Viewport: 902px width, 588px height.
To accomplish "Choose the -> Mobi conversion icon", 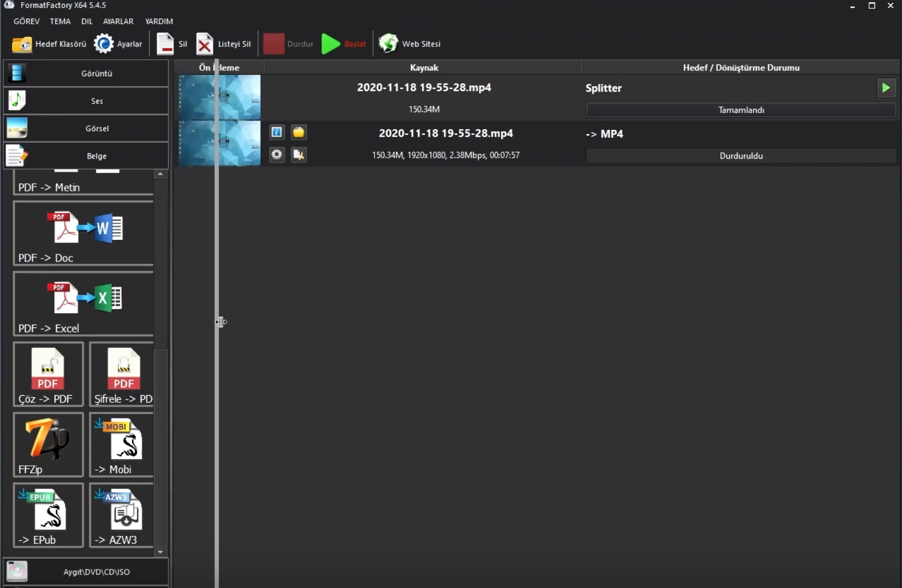I will pyautogui.click(x=122, y=445).
